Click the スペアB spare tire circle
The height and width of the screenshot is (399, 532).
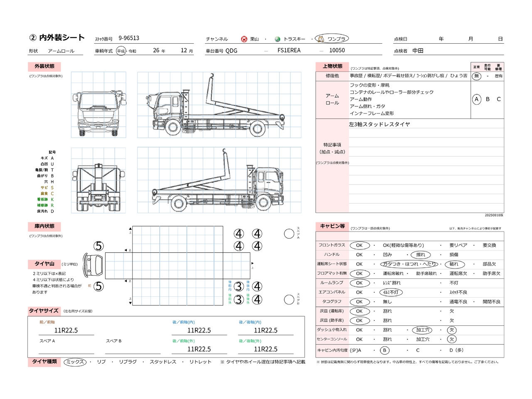coord(289,300)
